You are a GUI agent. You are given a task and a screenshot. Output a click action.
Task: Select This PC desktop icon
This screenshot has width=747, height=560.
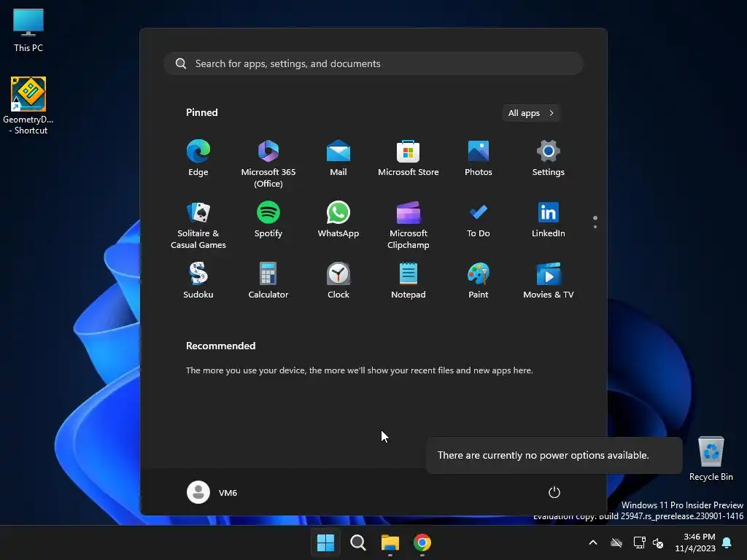click(x=28, y=31)
